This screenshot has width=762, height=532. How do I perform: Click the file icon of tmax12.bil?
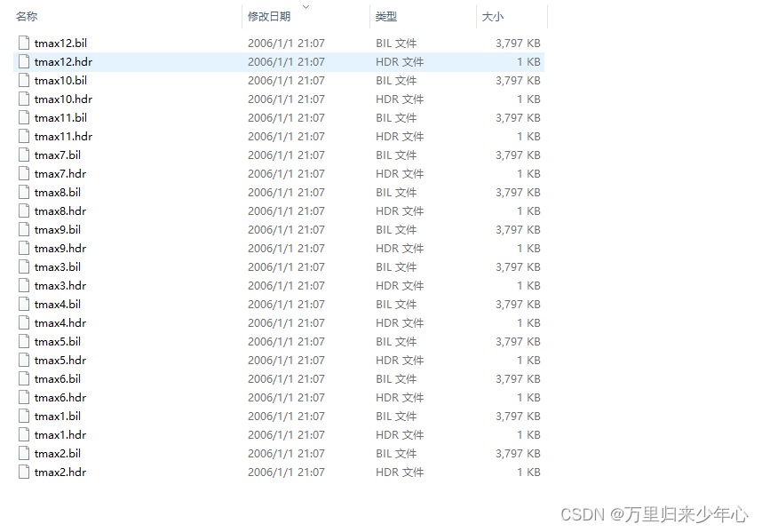[x=24, y=43]
